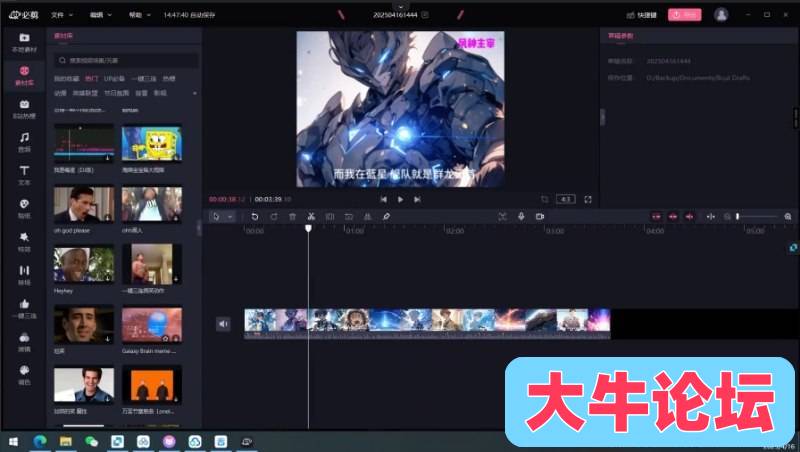
Task: Open the 本地素材 local media panel
Action: pos(24,42)
